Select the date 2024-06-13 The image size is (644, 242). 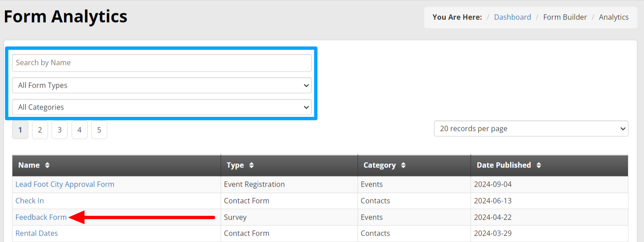(x=493, y=201)
